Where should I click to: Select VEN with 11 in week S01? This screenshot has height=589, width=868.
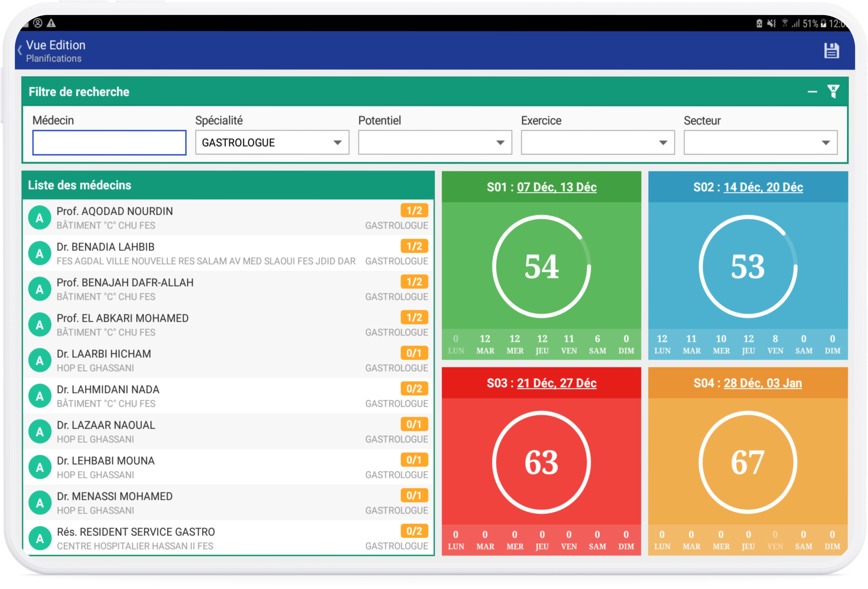(569, 344)
